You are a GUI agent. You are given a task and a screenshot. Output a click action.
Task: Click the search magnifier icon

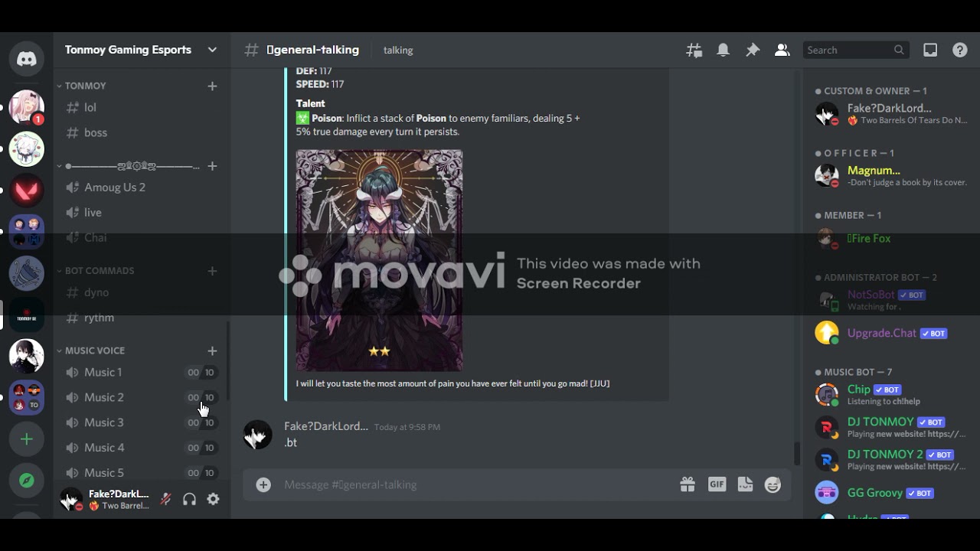point(899,50)
